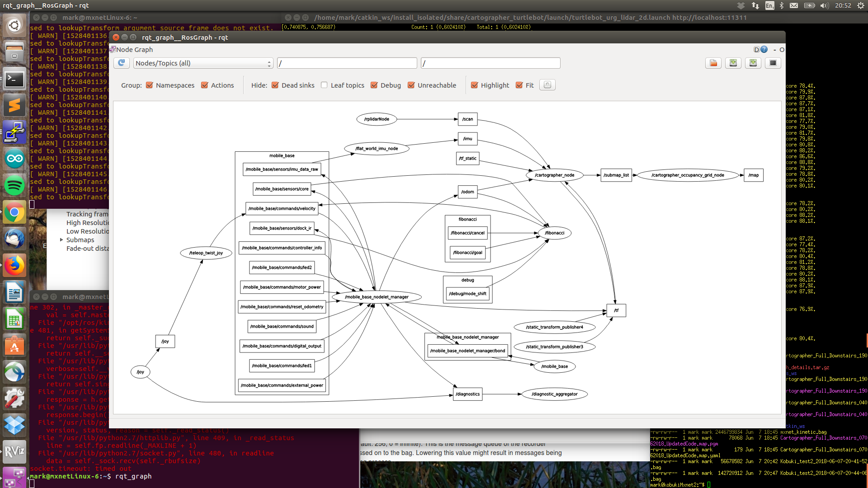Open the rqt help menu icon
The image size is (868, 488).
point(764,50)
